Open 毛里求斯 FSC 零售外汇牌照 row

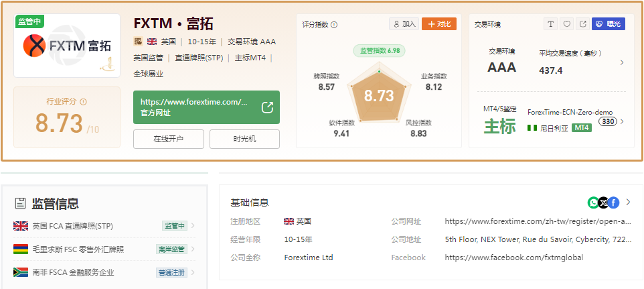[104, 249]
